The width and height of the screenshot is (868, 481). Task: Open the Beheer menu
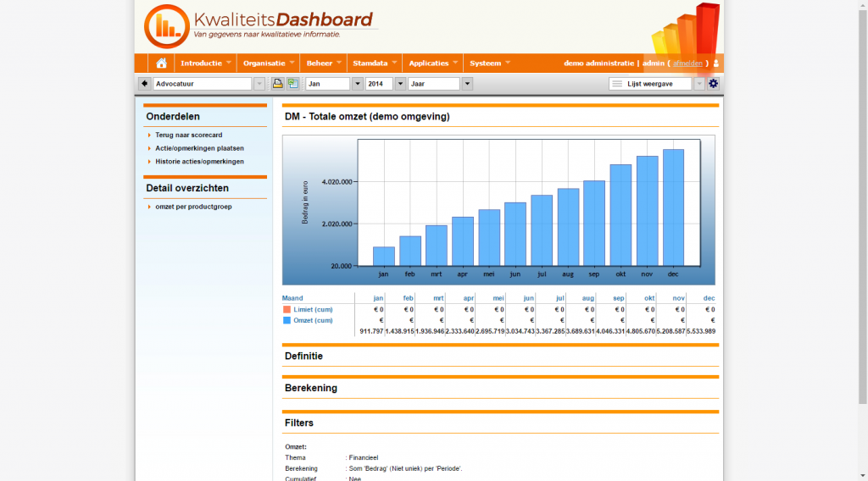point(325,64)
